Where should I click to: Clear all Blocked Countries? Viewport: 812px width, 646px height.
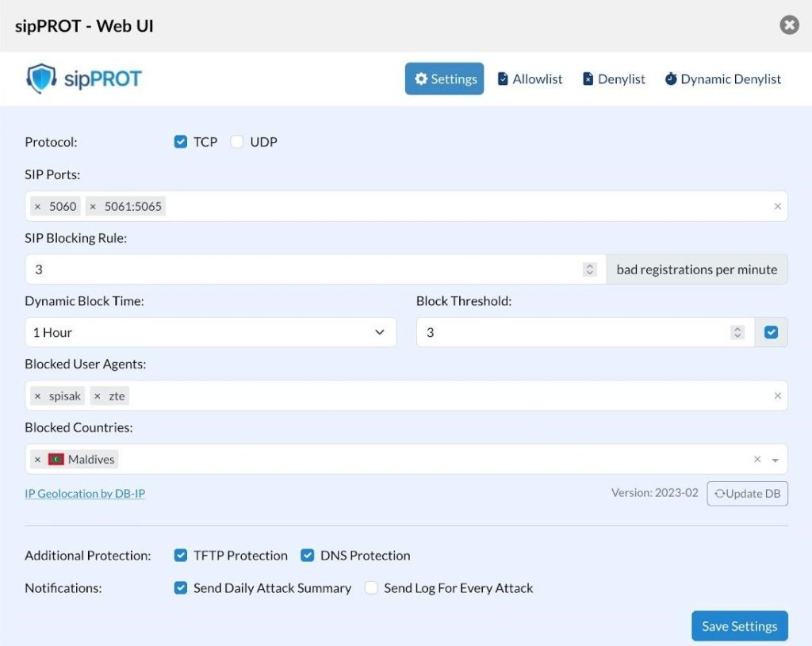point(757,459)
